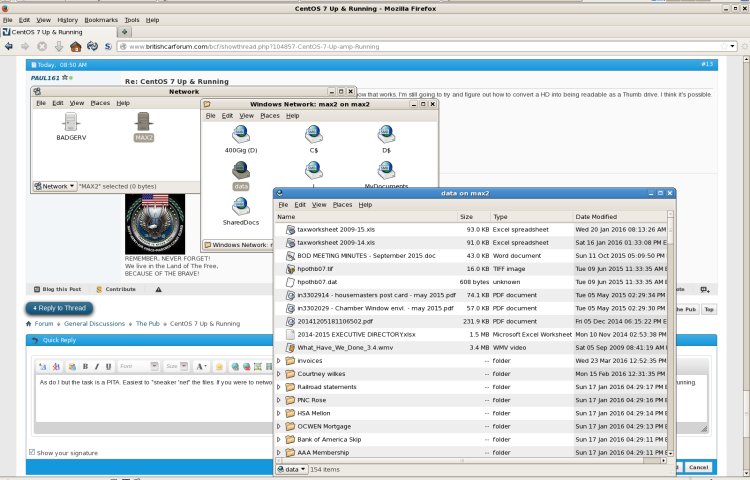Image resolution: width=750 pixels, height=480 pixels.
Task: Open the data location dropdown in status bar
Action: click(291, 469)
